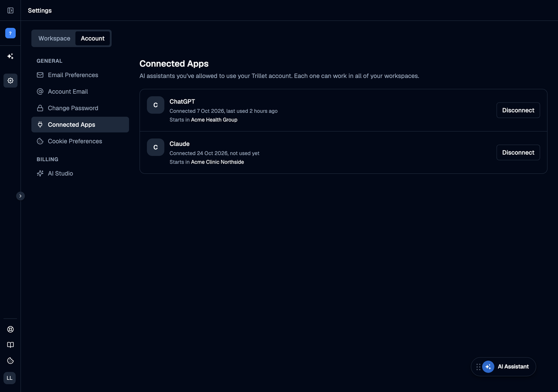Image resolution: width=558 pixels, height=392 pixels.
Task: Open the cookie icon in left rail
Action: click(10, 361)
